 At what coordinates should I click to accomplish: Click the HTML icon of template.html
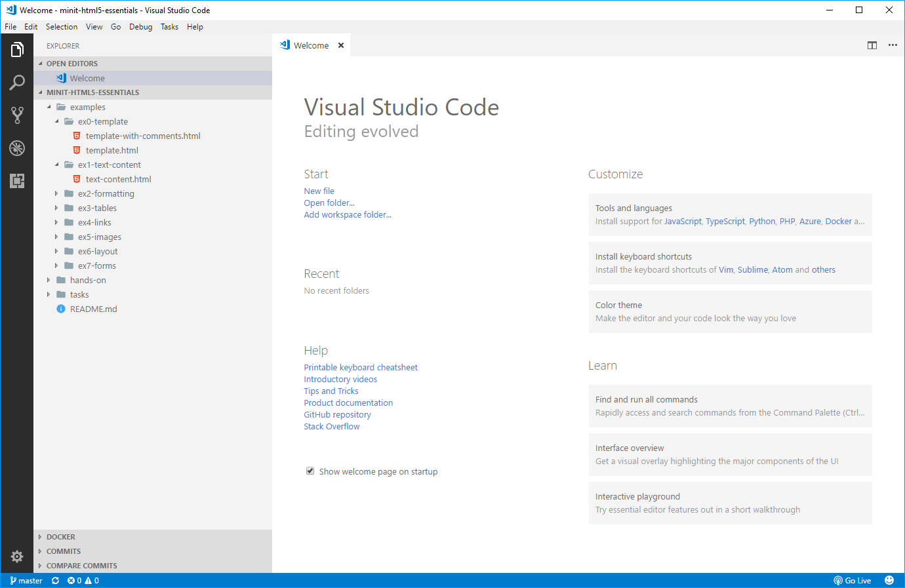(77, 150)
